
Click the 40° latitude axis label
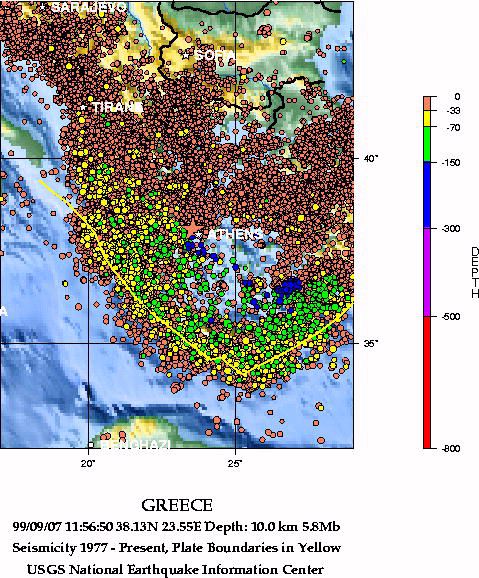point(371,159)
